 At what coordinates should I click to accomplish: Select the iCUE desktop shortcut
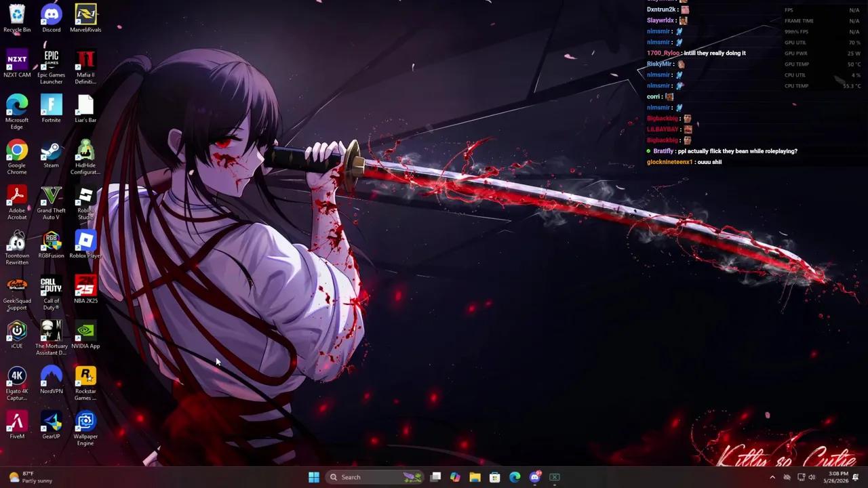tap(17, 335)
